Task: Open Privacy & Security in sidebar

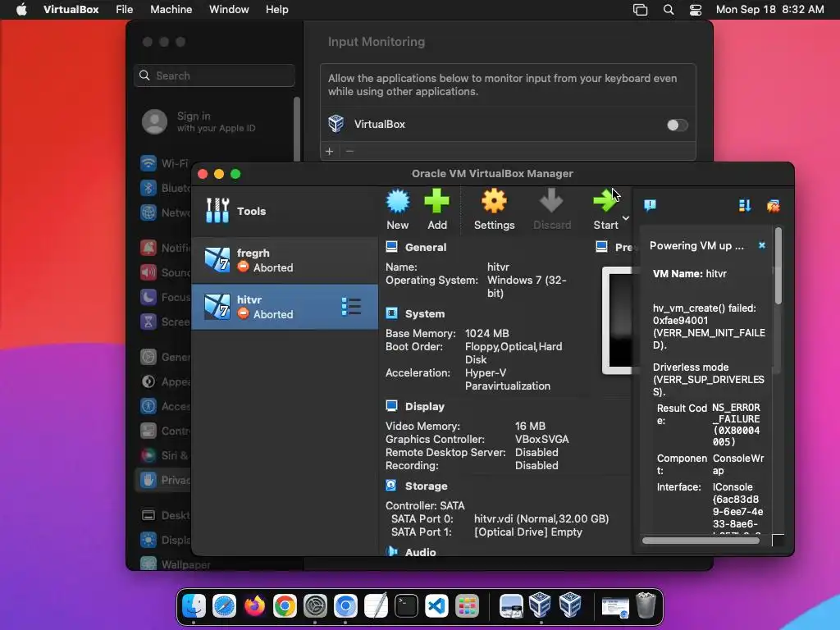Action: click(165, 480)
